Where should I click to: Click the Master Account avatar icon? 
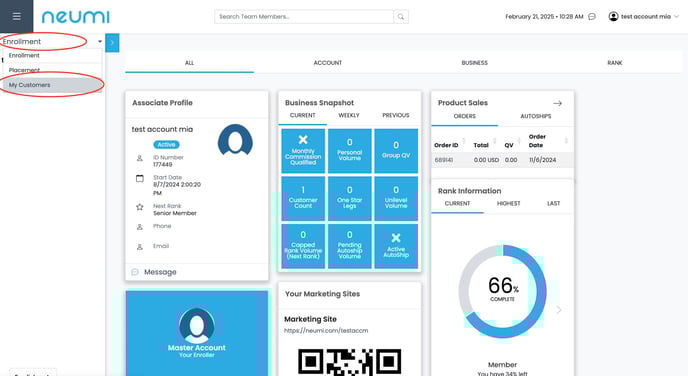(x=197, y=326)
